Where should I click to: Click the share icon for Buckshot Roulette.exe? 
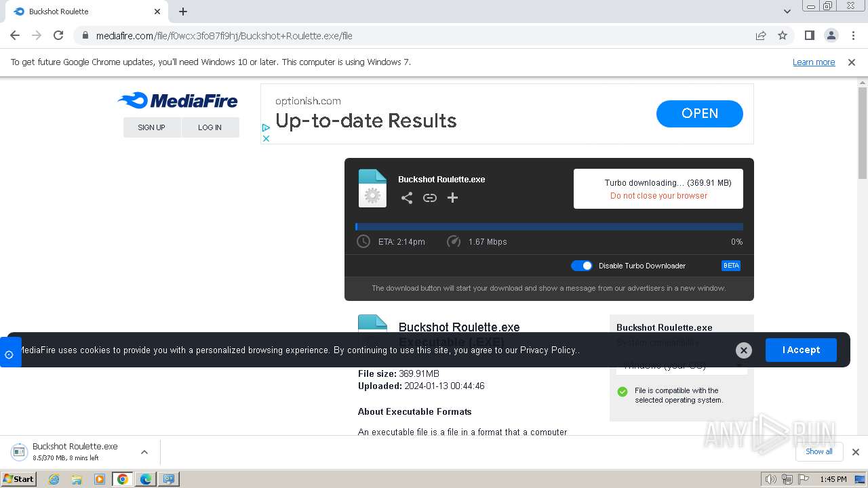407,198
